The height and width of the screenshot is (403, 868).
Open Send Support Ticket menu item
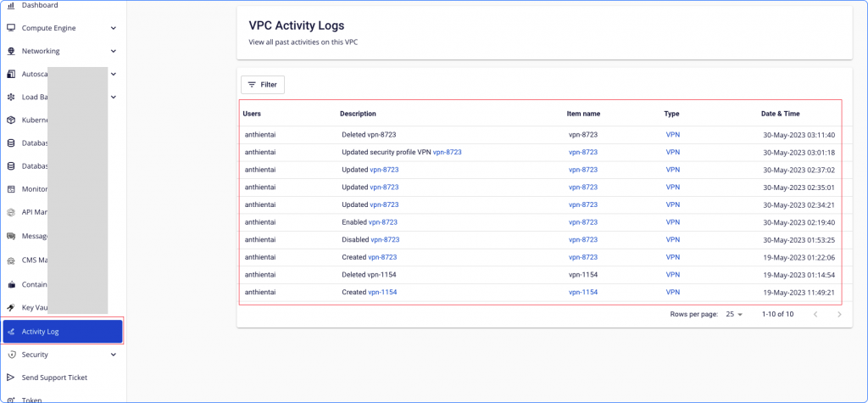54,378
